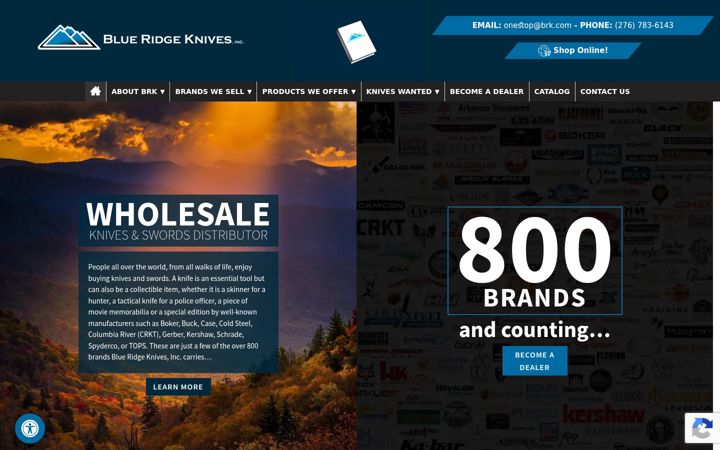Click the phone number (276) 783-6143

pyautogui.click(x=644, y=25)
